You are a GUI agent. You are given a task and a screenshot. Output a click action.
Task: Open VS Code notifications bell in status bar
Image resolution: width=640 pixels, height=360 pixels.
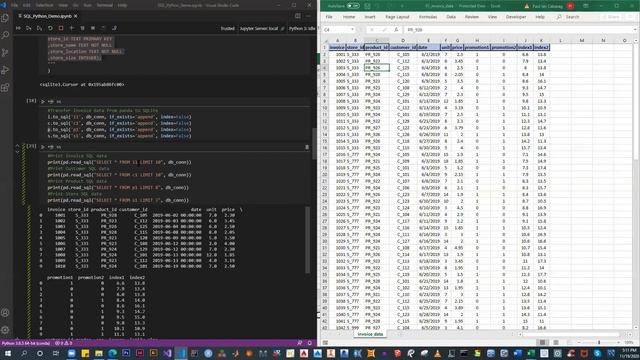coord(310,343)
